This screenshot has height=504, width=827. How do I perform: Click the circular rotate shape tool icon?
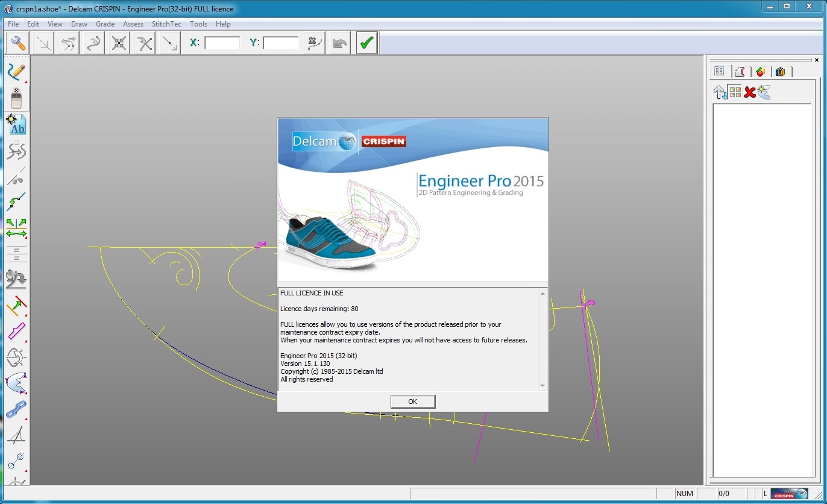point(16,357)
